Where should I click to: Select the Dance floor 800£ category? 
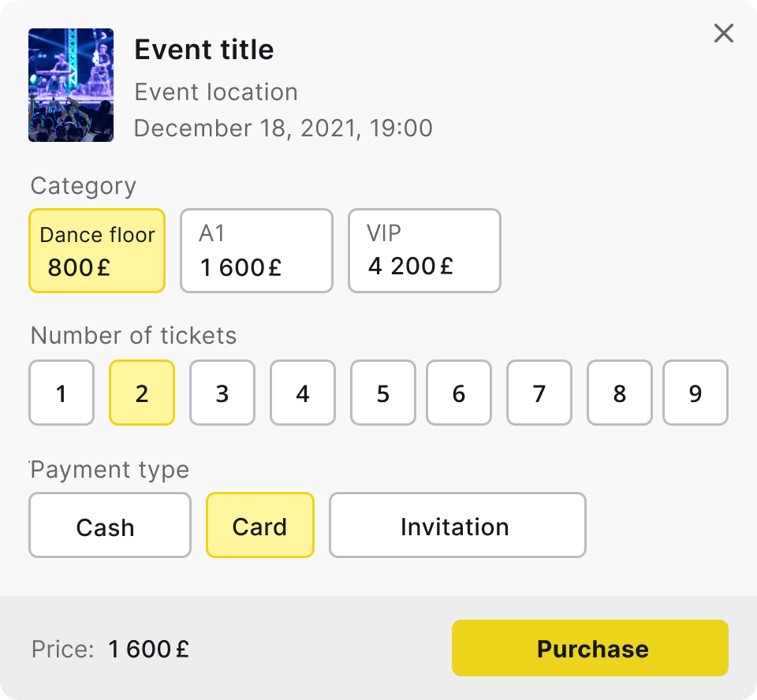(97, 251)
